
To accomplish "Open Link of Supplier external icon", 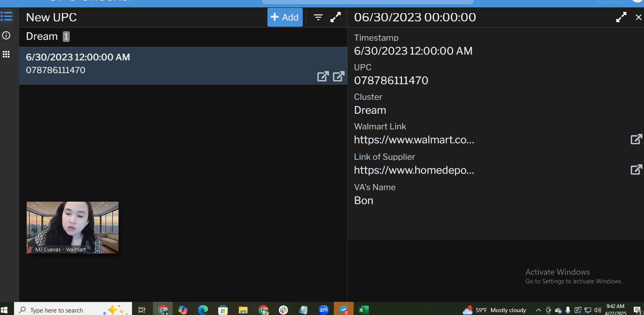I will point(636,170).
